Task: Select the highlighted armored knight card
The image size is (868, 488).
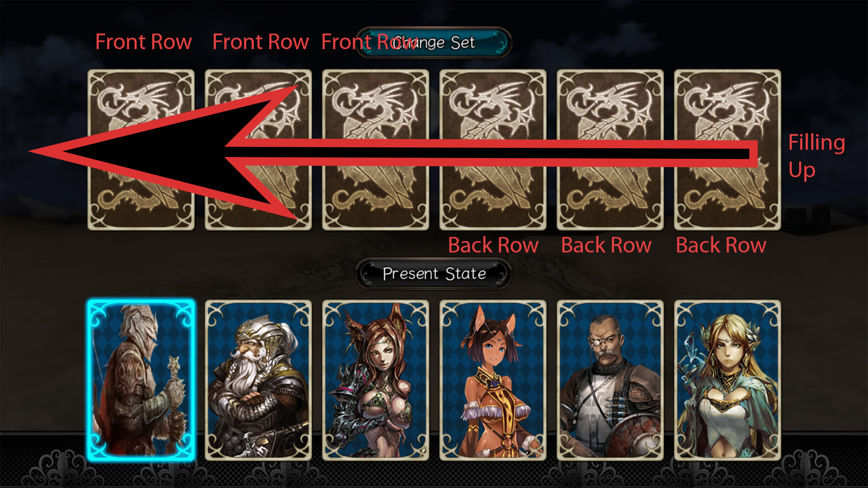Action: 141,380
